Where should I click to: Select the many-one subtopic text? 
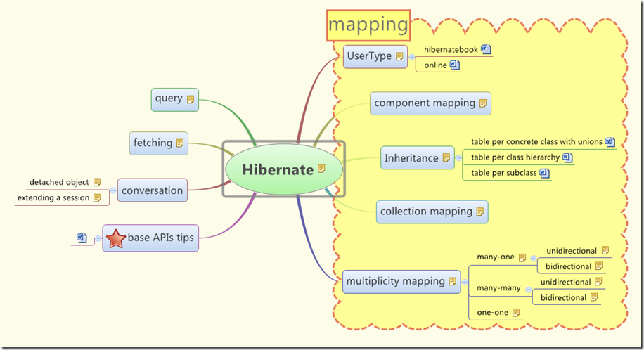click(x=496, y=257)
